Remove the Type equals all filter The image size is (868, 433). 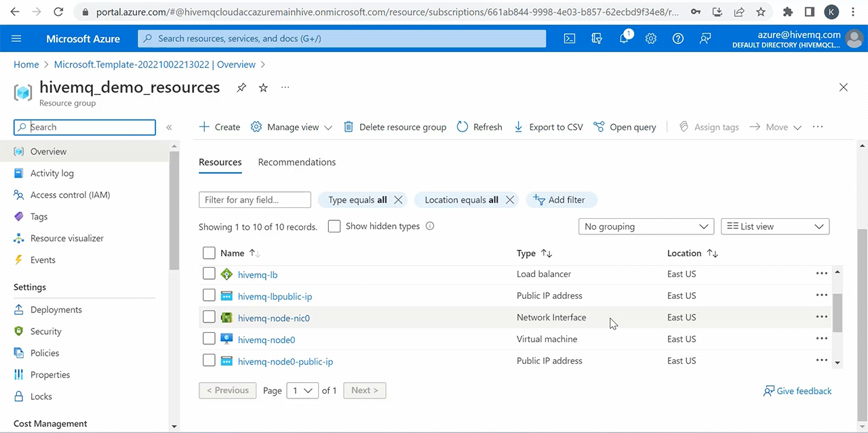398,200
